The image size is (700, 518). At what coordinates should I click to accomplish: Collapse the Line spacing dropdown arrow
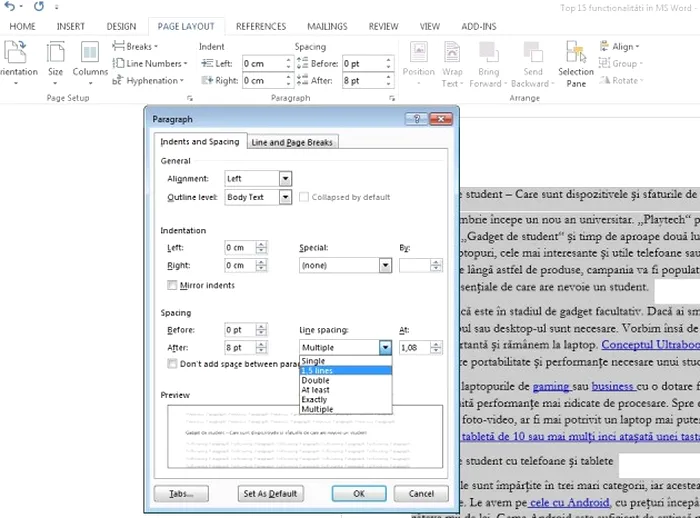point(385,347)
